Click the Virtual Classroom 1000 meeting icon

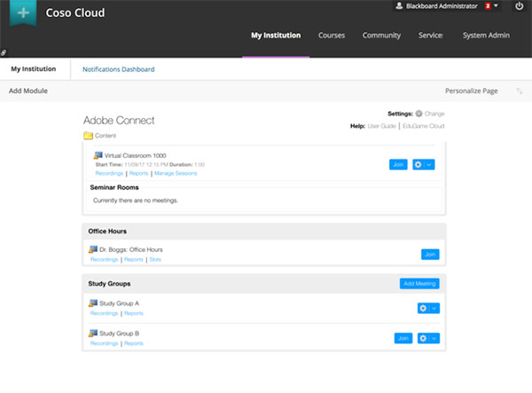[x=98, y=155]
